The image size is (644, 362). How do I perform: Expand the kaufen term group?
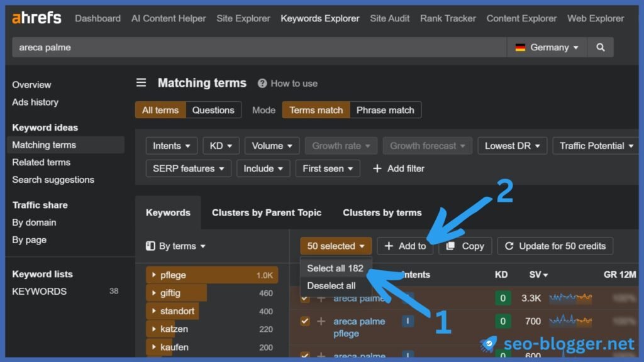(x=153, y=347)
